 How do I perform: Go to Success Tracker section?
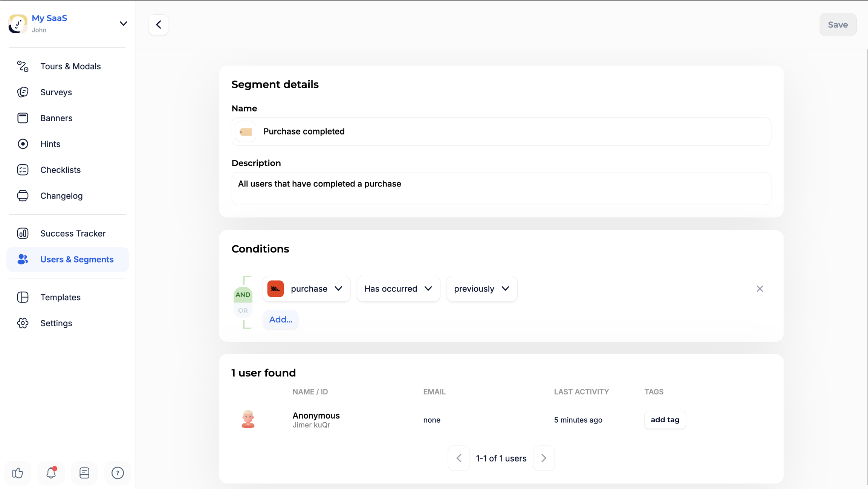73,234
